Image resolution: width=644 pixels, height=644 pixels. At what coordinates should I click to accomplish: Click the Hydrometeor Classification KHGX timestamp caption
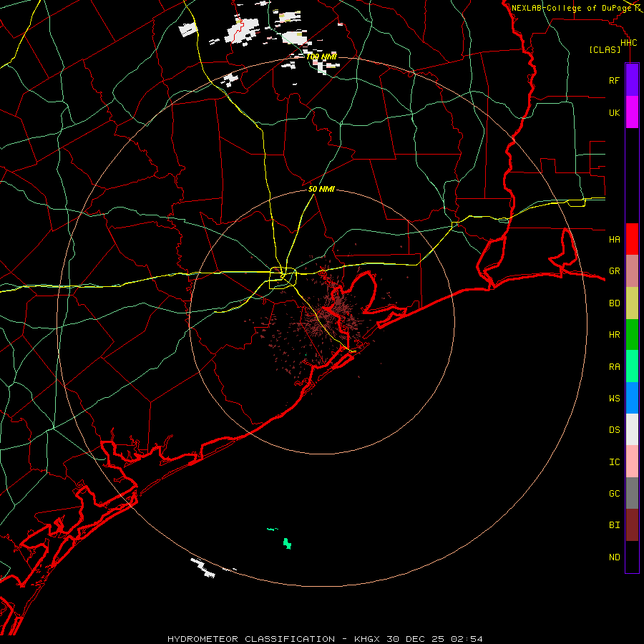325,639
